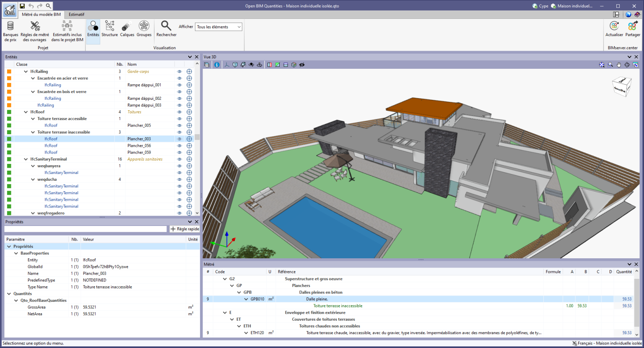Collapse the GPB010 row in Métré

point(246,299)
